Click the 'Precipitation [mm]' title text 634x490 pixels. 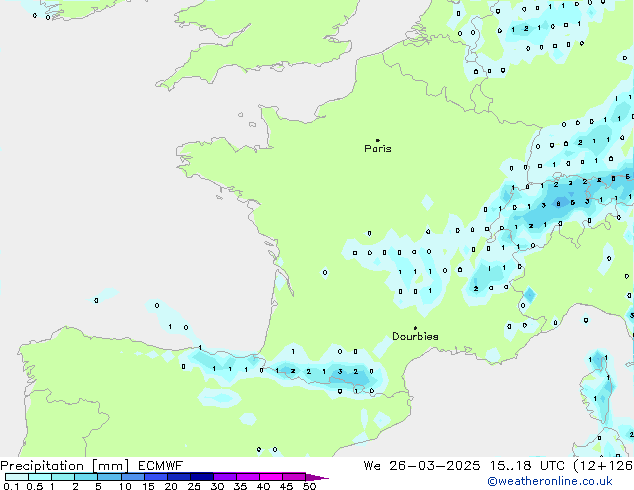pos(65,466)
